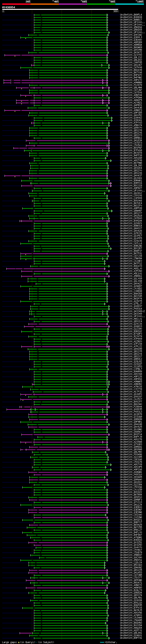This screenshot has height=644, width=146.
Task: Click the orange ~40% identity color bar
Action: [45, 4]
